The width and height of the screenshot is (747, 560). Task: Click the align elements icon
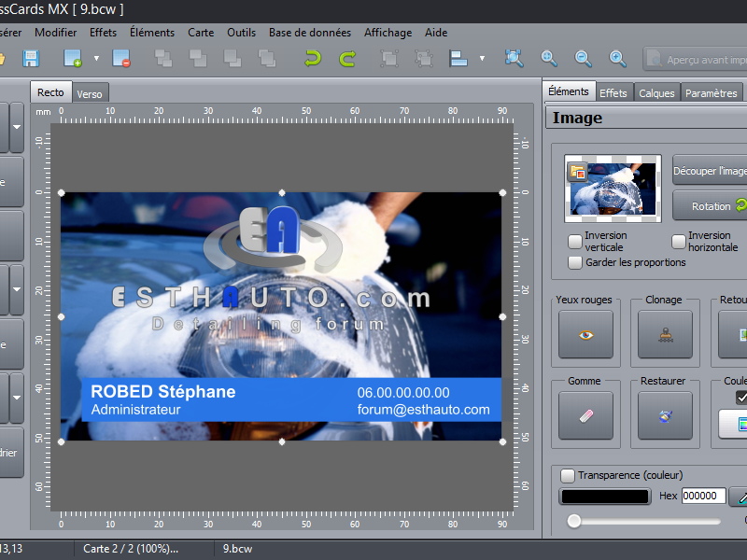pyautogui.click(x=458, y=59)
